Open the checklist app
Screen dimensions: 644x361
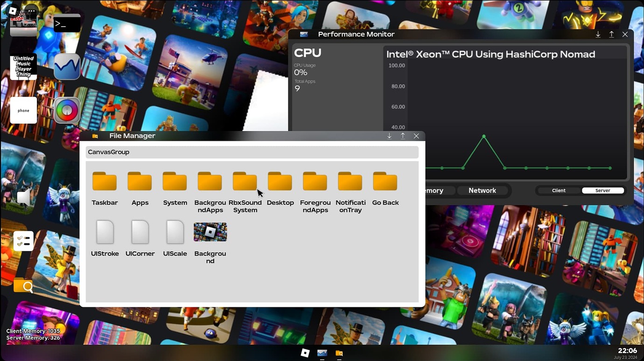point(23,241)
